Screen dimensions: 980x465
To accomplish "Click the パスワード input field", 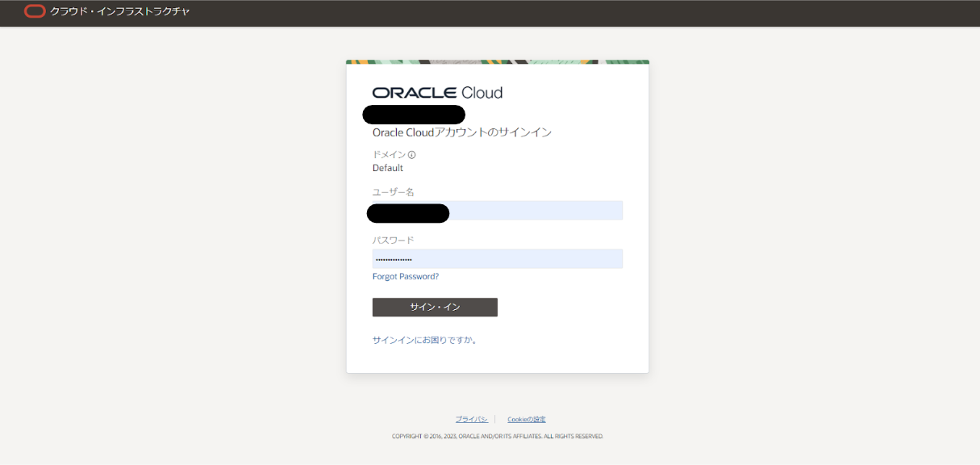I will (498, 259).
